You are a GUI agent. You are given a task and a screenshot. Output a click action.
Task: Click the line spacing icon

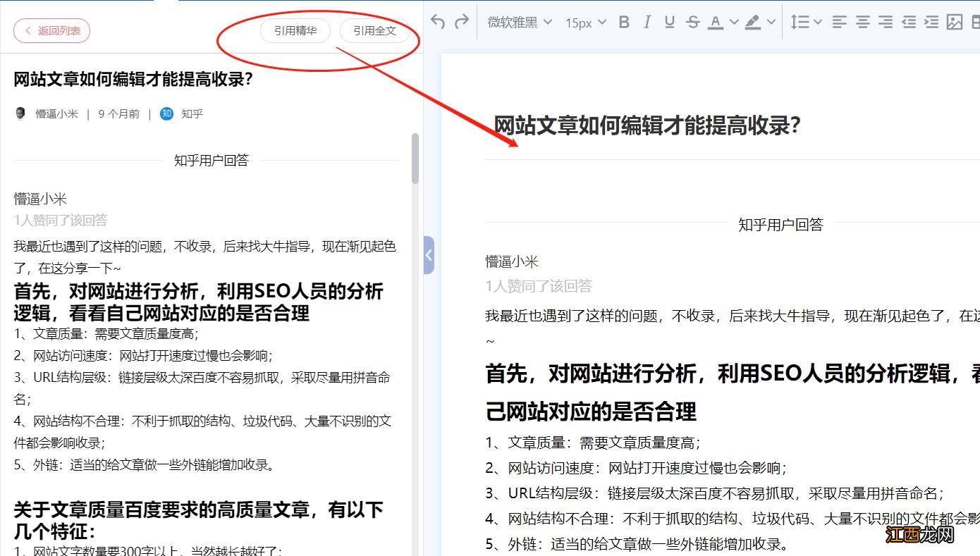pos(800,23)
